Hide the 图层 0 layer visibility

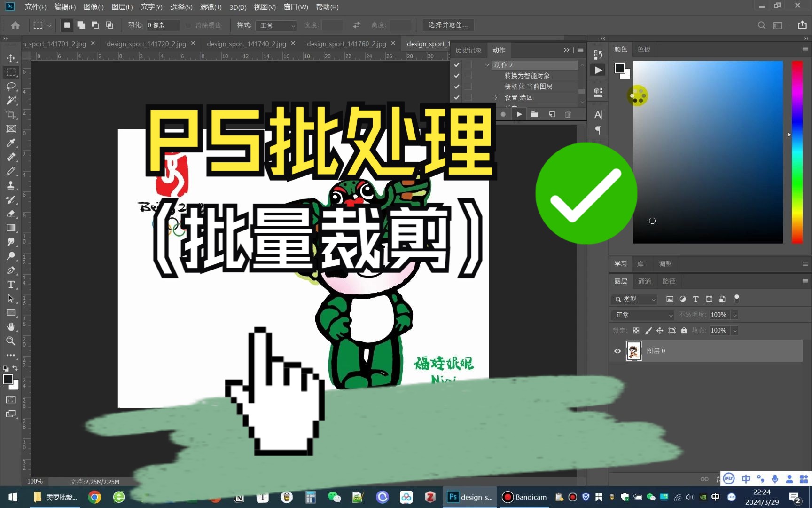pos(617,351)
